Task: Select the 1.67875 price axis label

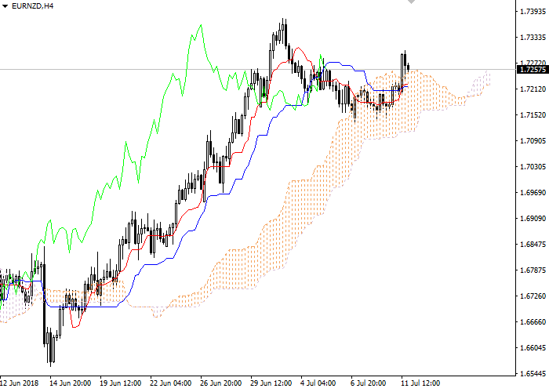Action: coord(533,270)
